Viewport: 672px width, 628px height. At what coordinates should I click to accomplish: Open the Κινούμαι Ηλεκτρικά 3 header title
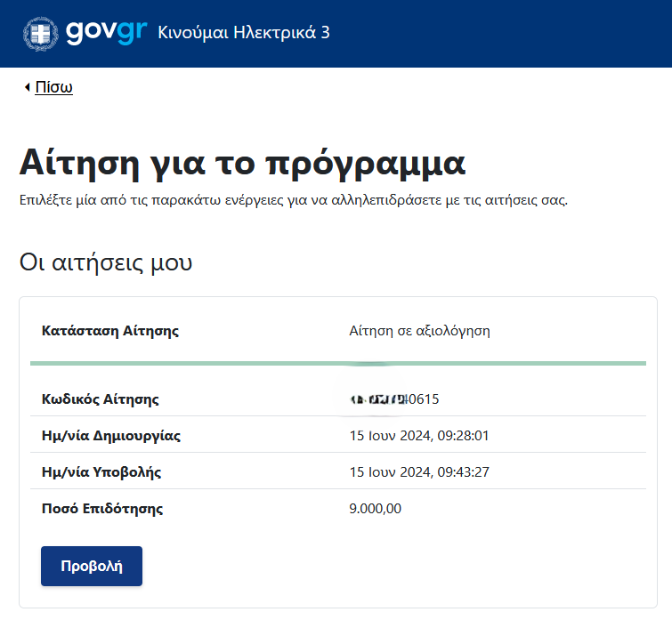point(243,33)
